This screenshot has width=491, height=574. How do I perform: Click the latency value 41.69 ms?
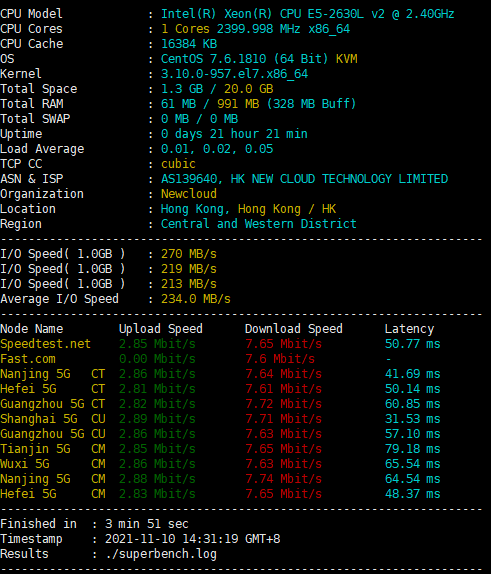coord(413,374)
